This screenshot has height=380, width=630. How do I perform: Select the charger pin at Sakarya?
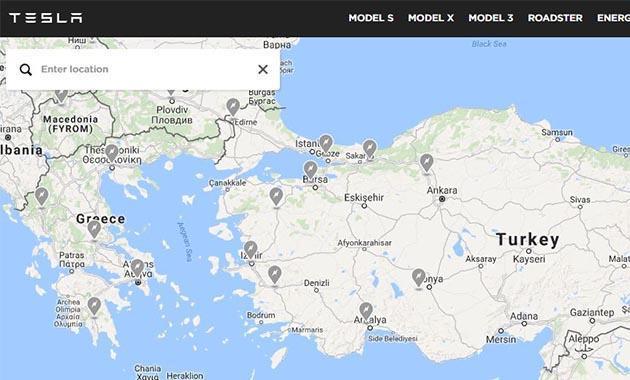point(369,149)
